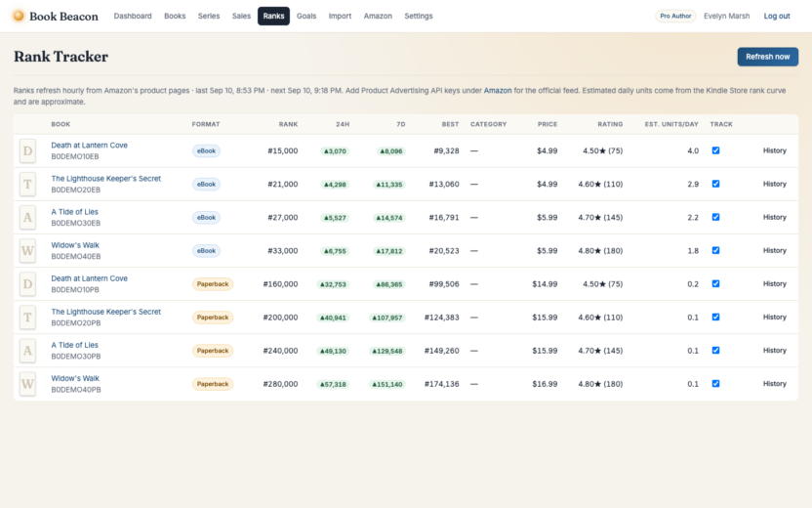Viewport: 812px width, 508px height.
Task: Open History for Lighthouse Keeper's Secret Paperback
Action: (x=774, y=317)
